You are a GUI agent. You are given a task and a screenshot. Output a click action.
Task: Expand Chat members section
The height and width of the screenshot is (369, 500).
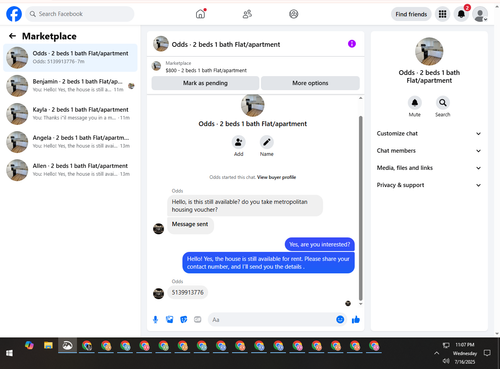(429, 151)
